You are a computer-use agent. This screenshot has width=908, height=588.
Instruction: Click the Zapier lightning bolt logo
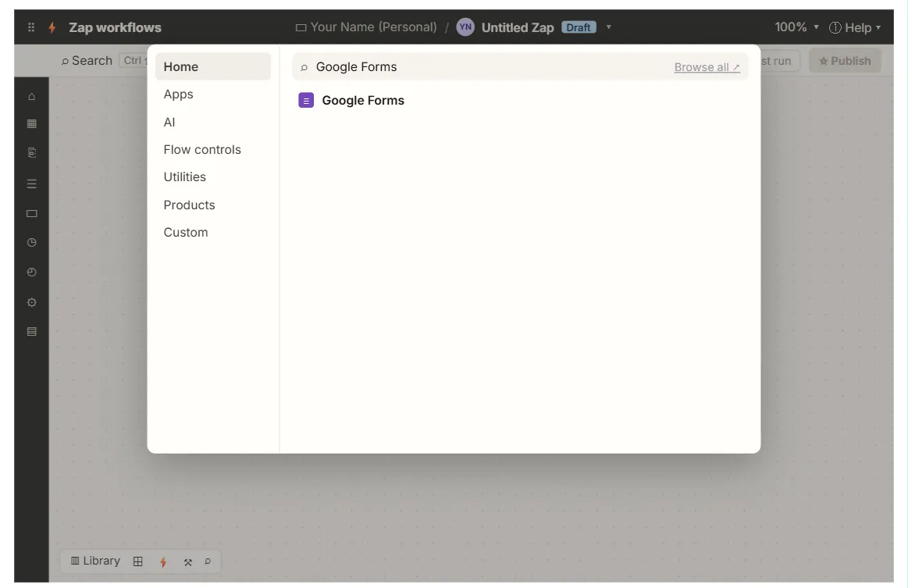pyautogui.click(x=52, y=27)
